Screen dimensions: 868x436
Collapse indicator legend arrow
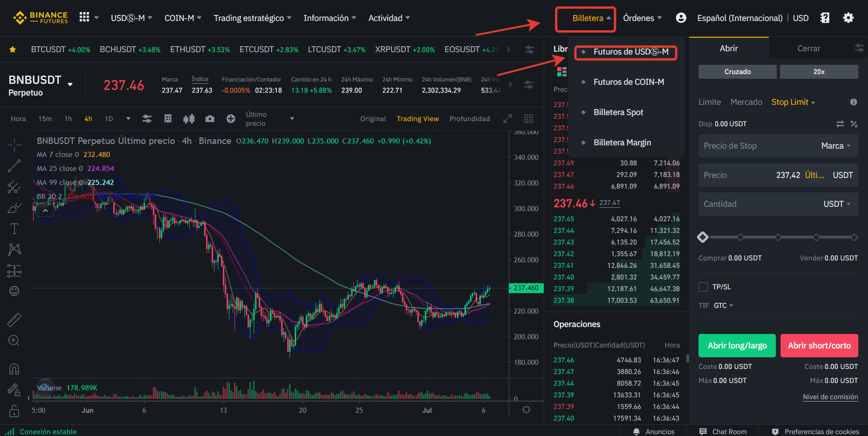[46, 211]
